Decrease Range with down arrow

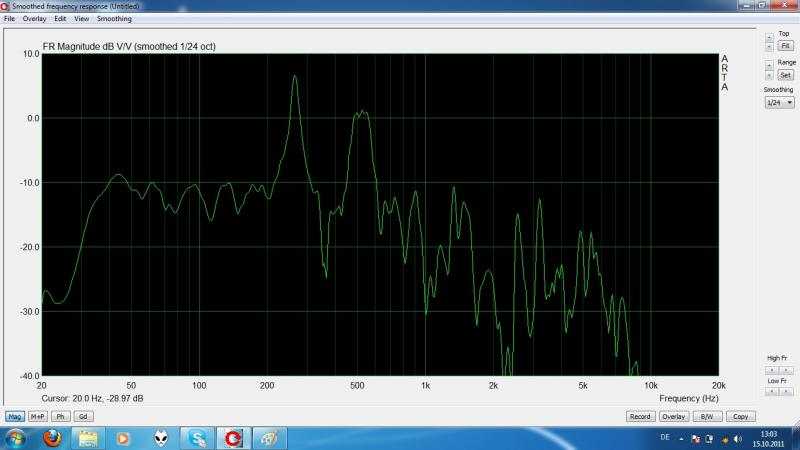(769, 76)
